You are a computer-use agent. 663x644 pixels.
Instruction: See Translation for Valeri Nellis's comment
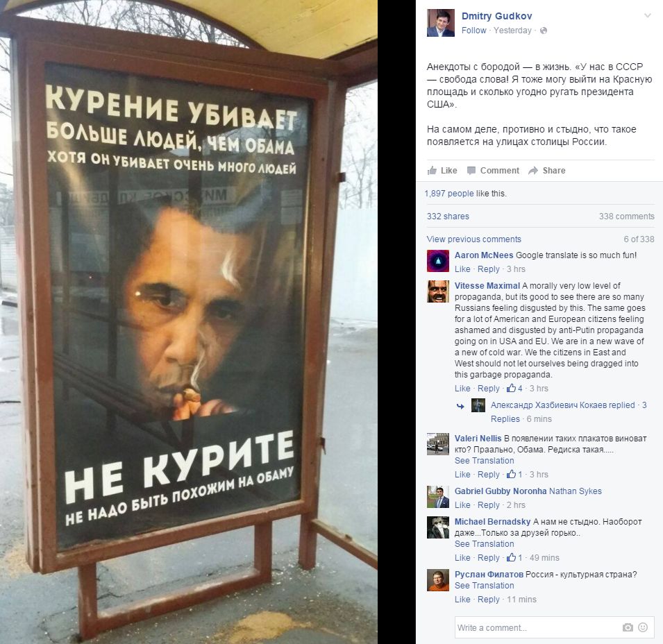[484, 461]
